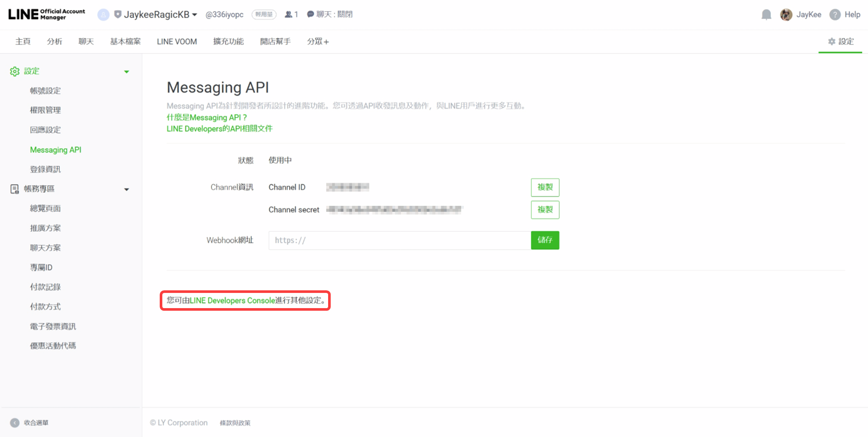Open the 什麼是Messaging API？ link
This screenshot has height=437, width=868.
click(x=207, y=118)
